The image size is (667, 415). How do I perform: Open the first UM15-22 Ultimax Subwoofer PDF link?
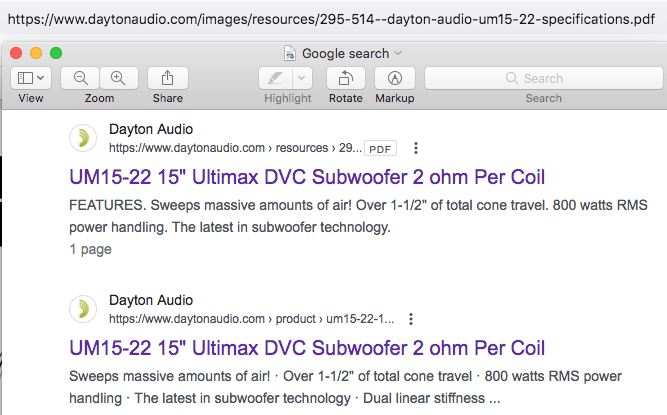point(307,177)
